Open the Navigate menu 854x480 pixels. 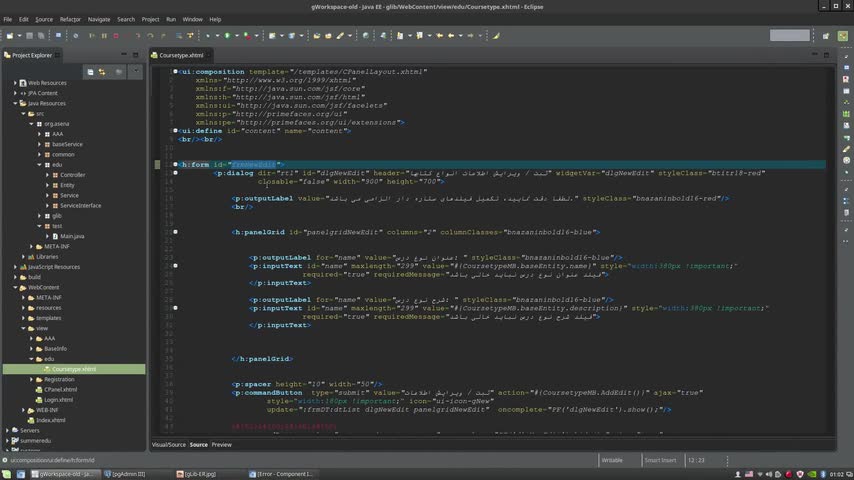coord(99,19)
